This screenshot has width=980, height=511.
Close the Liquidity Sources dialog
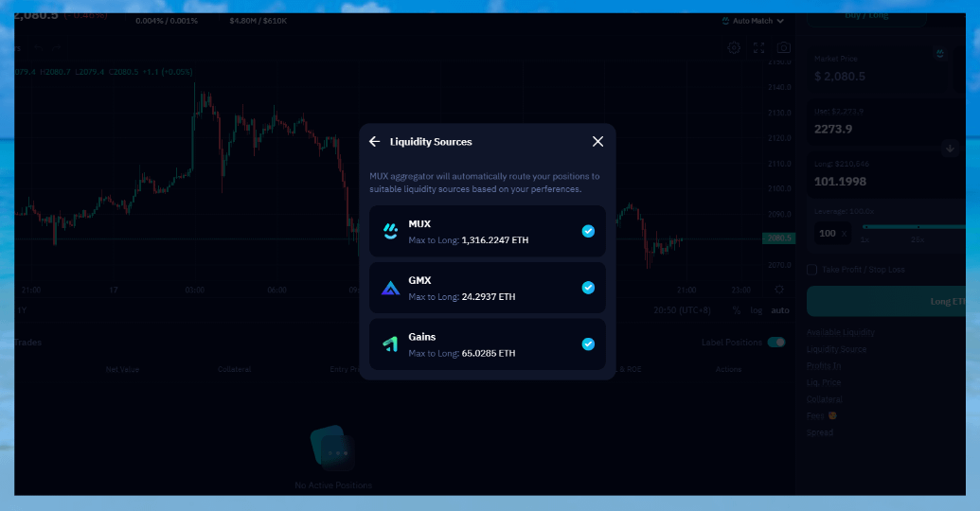coord(597,142)
